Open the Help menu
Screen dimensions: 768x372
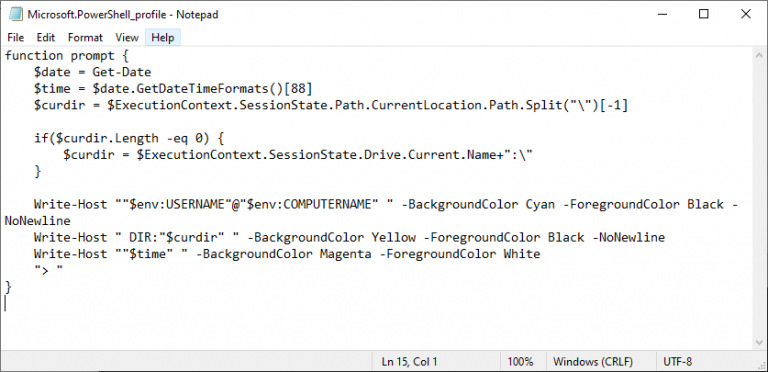coord(163,38)
